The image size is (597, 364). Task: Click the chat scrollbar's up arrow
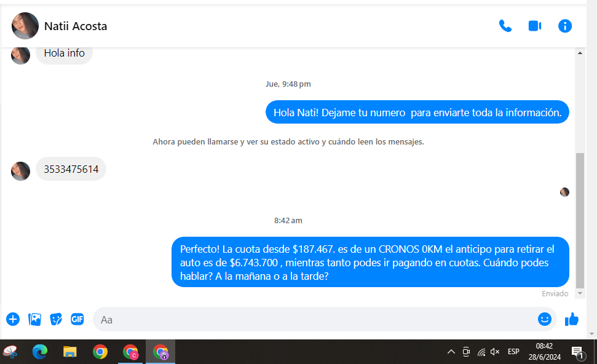point(579,53)
